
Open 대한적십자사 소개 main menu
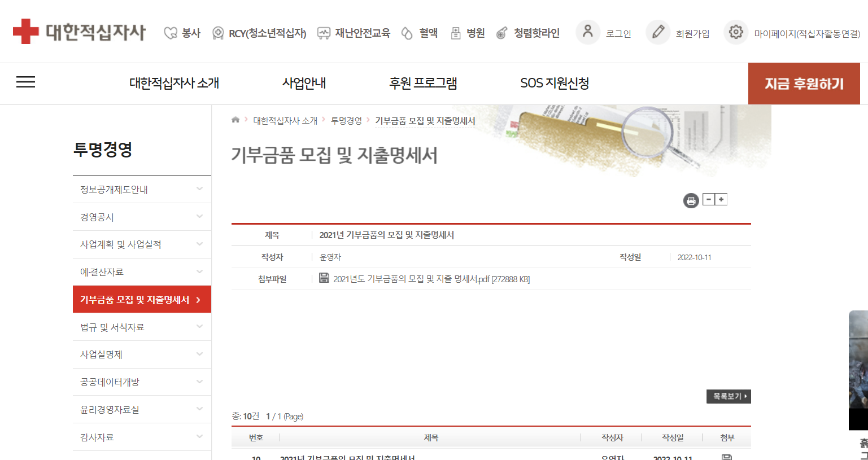[x=174, y=84]
